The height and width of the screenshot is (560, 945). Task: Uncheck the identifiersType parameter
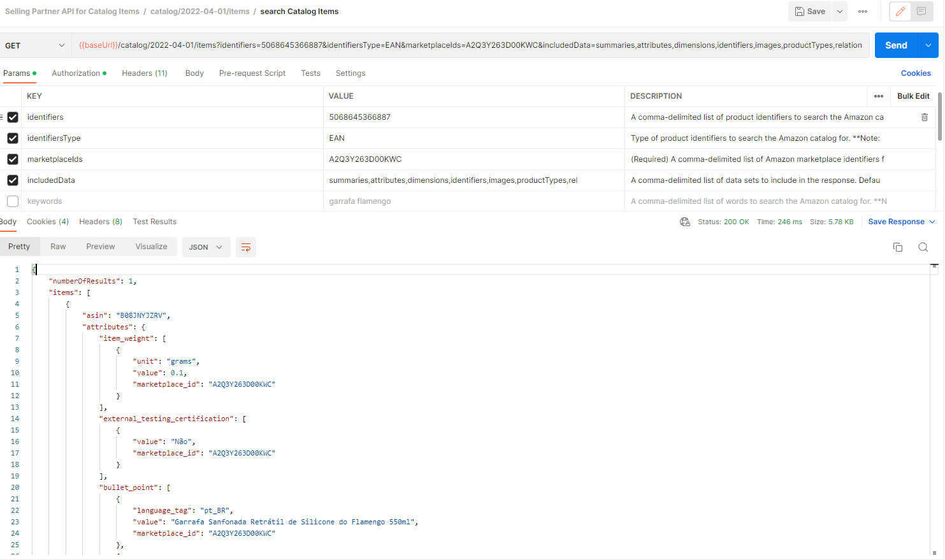13,138
